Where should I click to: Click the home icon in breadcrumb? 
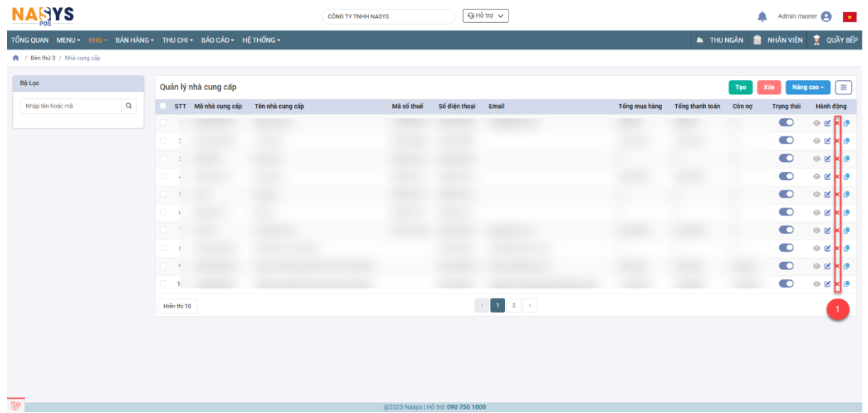coord(16,58)
